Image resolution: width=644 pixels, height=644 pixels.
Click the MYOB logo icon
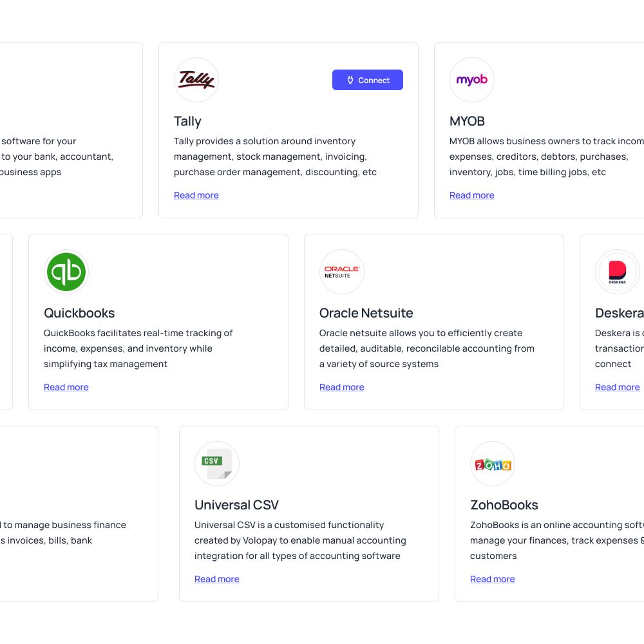tap(472, 80)
